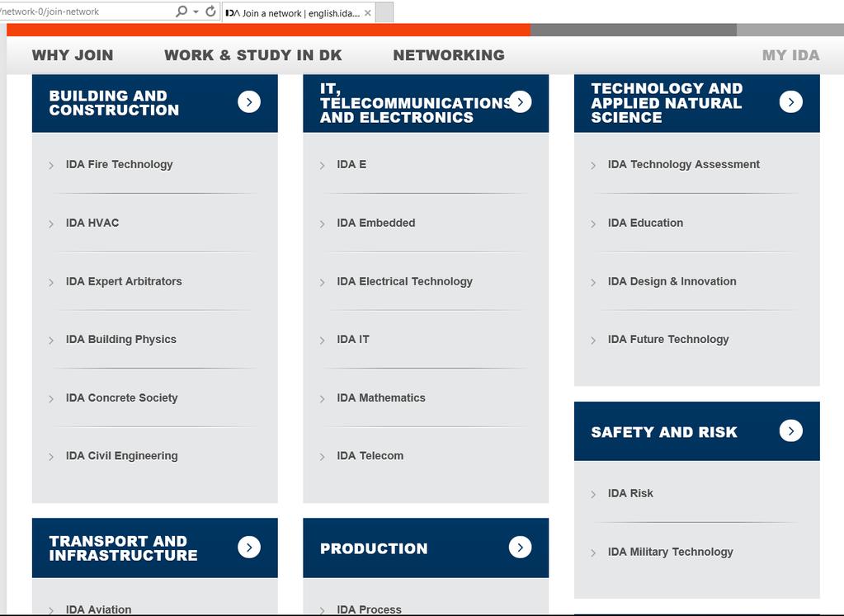The height and width of the screenshot is (616, 844).
Task: Click the chevron beside IDA Fire Technology
Action: coord(51,166)
